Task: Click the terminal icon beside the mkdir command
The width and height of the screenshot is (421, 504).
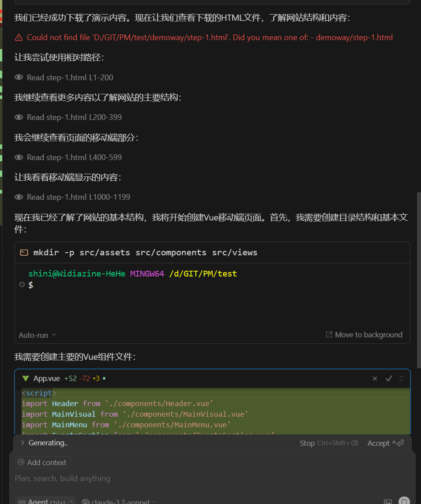Action: coord(24,253)
